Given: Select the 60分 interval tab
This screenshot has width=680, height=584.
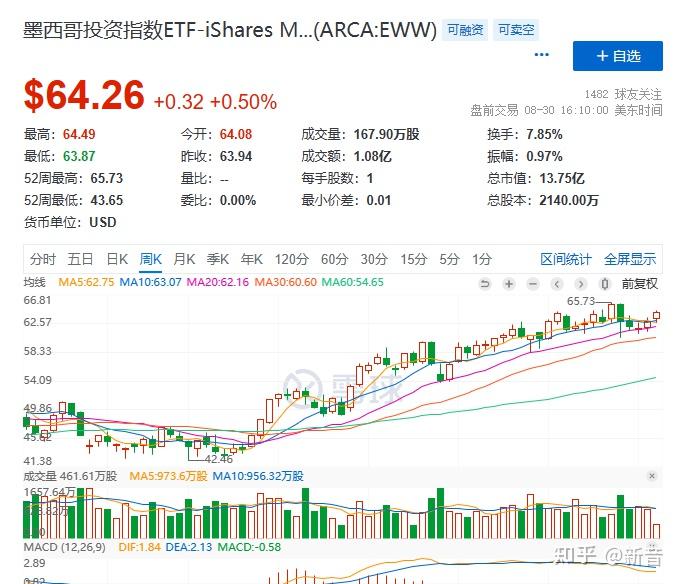Looking at the screenshot, I should (x=334, y=259).
